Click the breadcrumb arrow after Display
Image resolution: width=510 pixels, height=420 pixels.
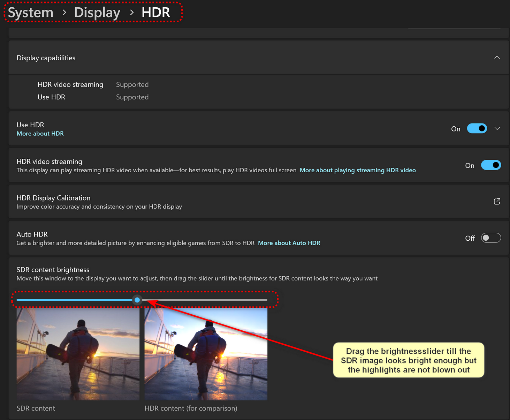[x=131, y=13]
